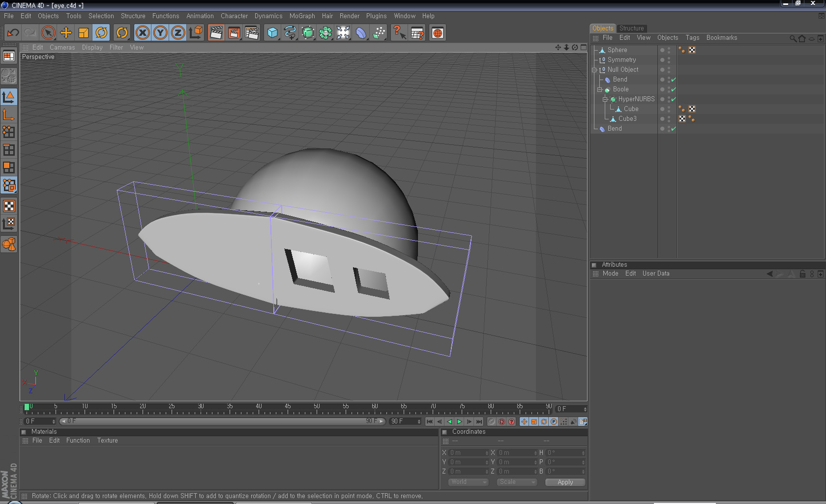Screen dimensions: 826x504
Task: Open the Content Browser globe icon
Action: pos(438,33)
